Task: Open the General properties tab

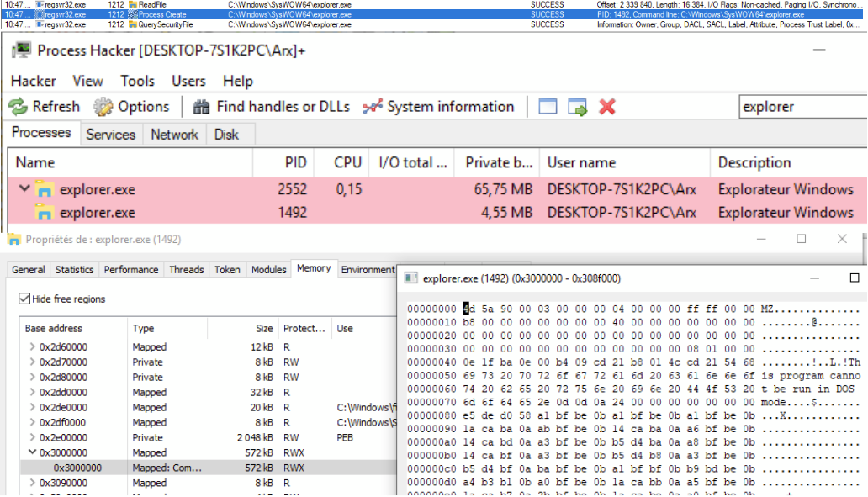Action: [x=29, y=270]
